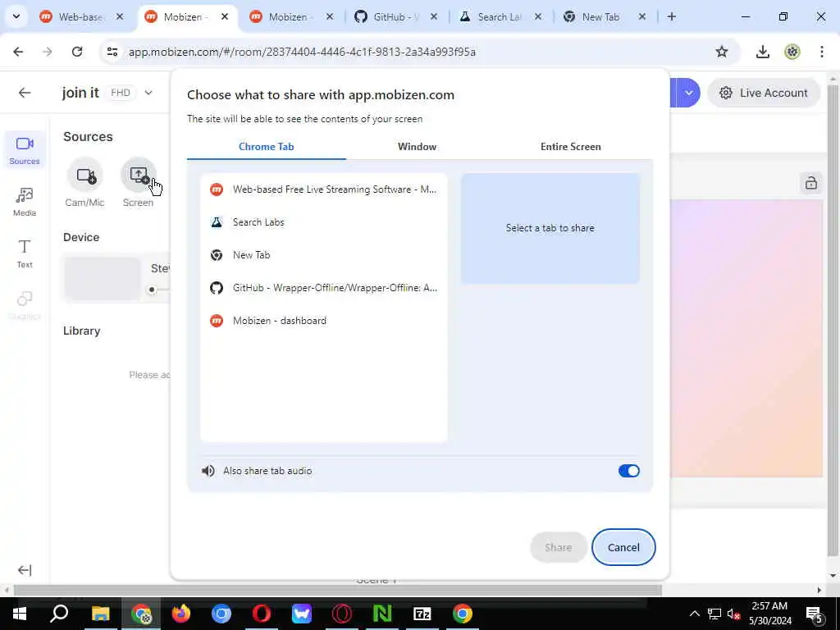
Task: Bookmark this page with the star icon
Action: 722,52
